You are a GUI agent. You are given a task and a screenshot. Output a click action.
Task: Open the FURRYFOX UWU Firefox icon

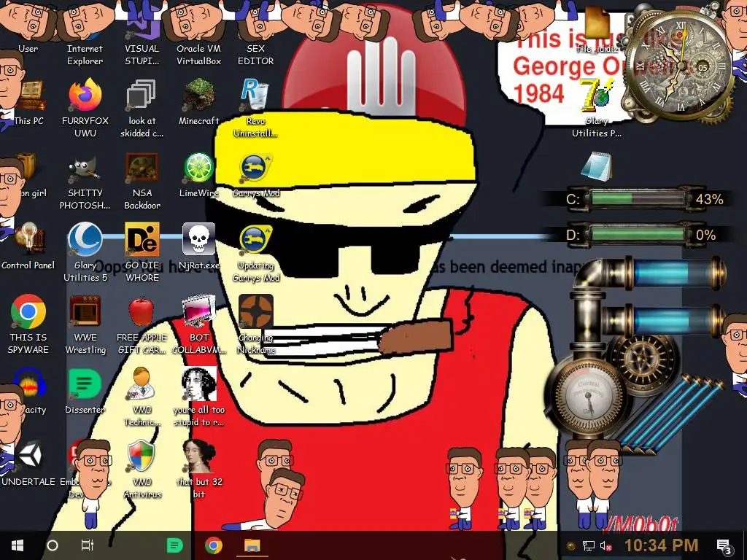[x=85, y=95]
